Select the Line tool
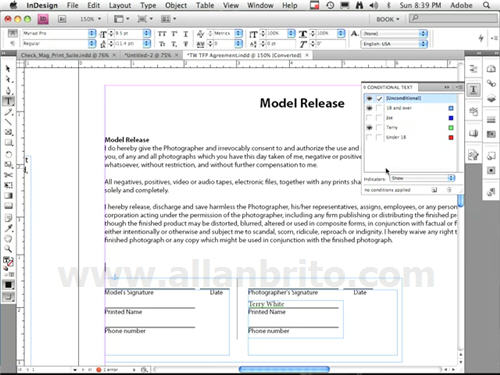Viewport: 500px width, 375px height. point(8,122)
